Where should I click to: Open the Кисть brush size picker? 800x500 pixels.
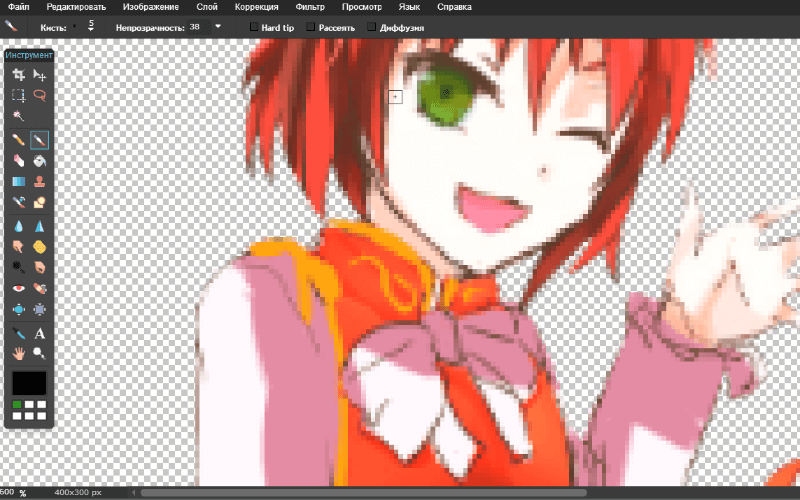pos(90,27)
